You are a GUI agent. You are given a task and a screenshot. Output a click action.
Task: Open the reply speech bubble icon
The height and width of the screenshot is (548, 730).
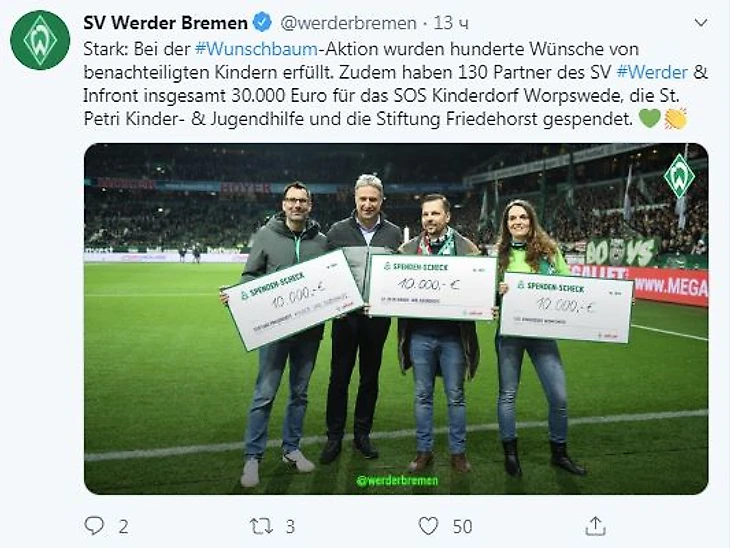point(94,525)
